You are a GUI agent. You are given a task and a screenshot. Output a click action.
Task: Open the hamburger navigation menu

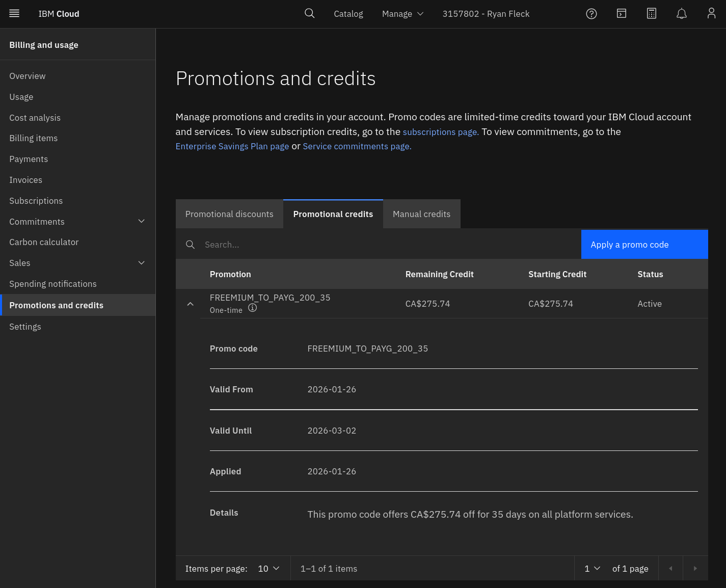point(14,14)
